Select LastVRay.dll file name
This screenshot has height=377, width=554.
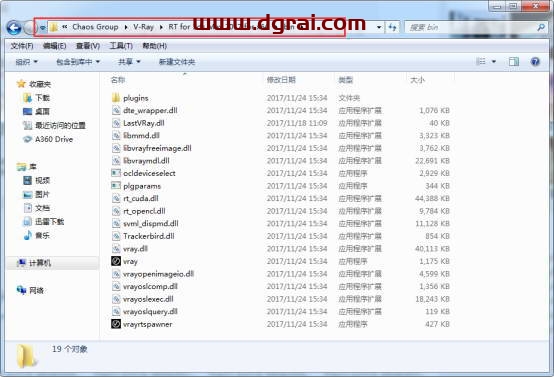pos(144,123)
